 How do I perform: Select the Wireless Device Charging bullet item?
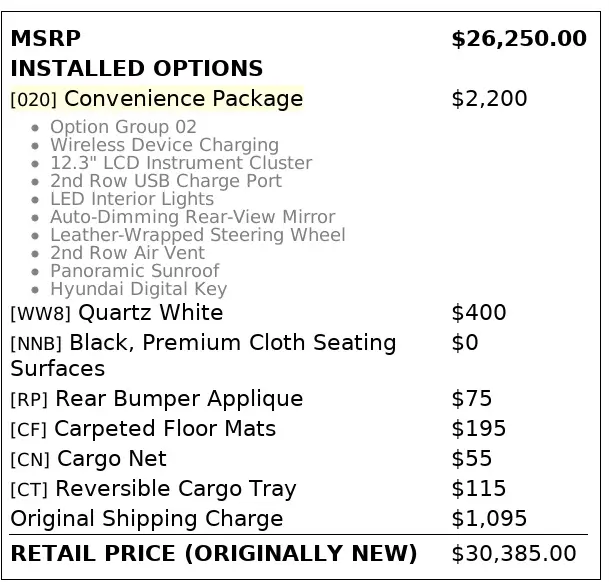(x=164, y=145)
